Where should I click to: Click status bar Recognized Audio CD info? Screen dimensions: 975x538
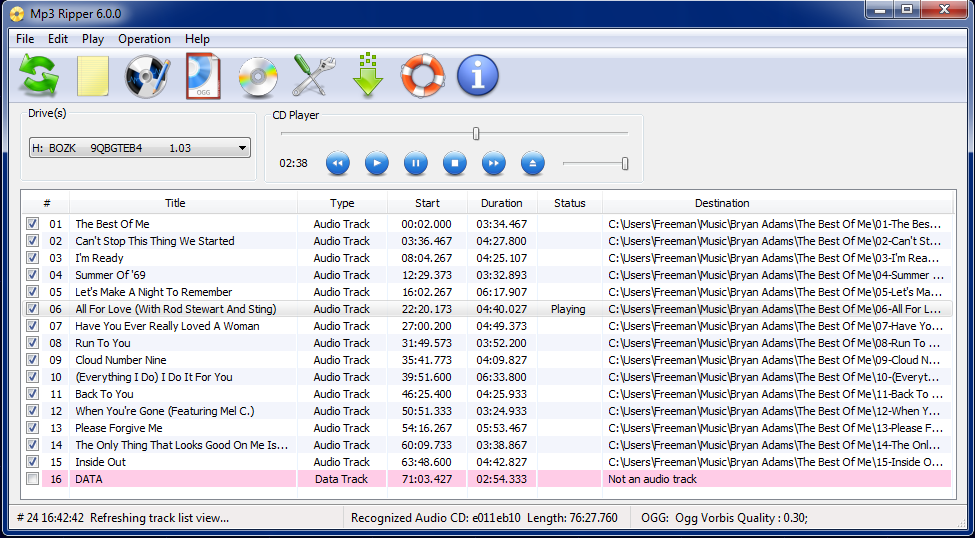click(x=485, y=517)
